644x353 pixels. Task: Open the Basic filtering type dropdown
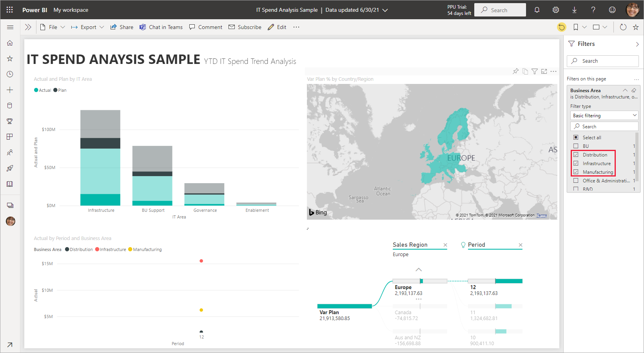tap(604, 116)
